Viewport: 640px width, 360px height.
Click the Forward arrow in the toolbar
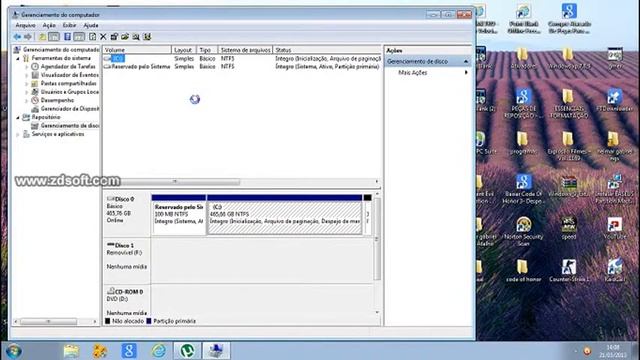point(27,37)
